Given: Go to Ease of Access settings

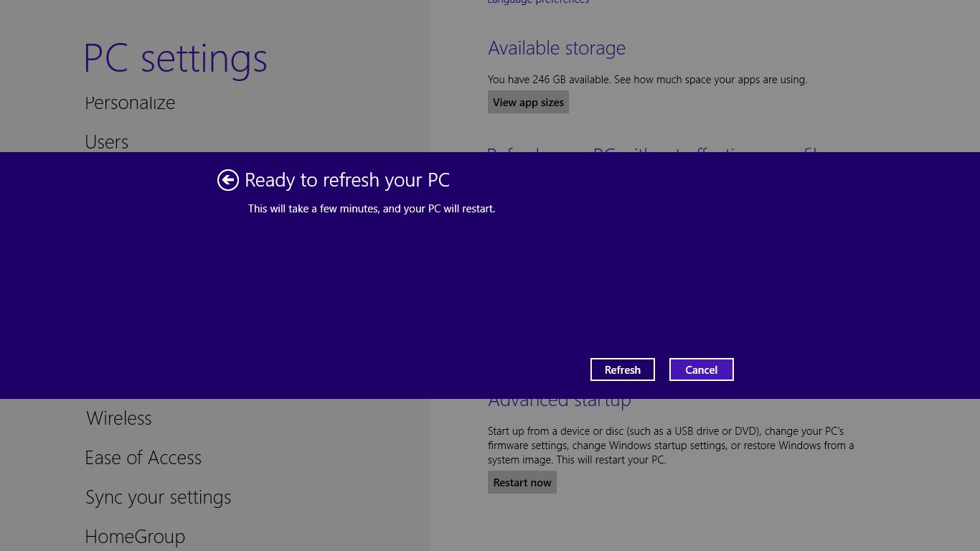Looking at the screenshot, I should [x=143, y=458].
